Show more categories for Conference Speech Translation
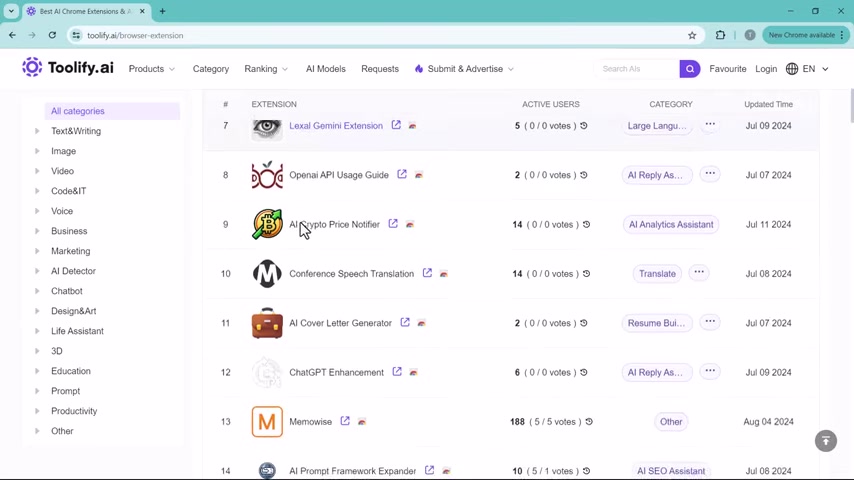The height and width of the screenshot is (480, 854). pos(699,272)
